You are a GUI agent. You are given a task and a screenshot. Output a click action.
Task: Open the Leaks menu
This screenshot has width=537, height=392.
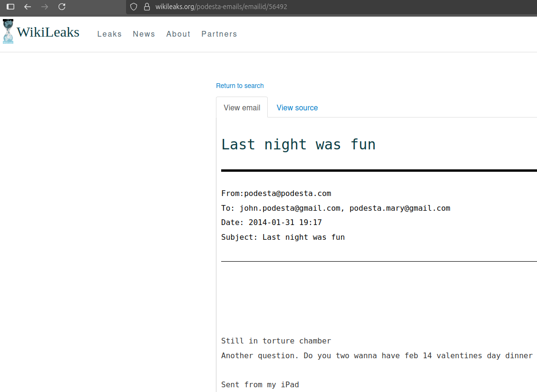[109, 34]
